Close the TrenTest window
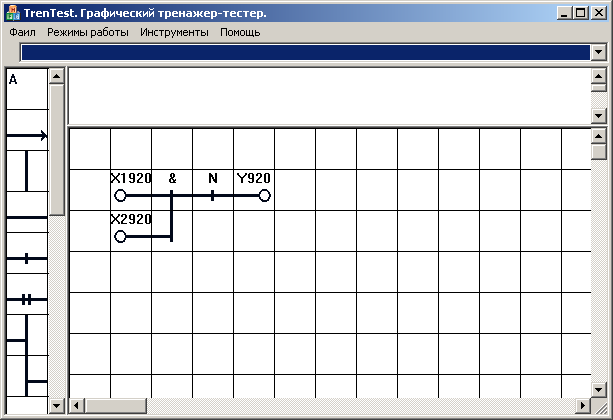This screenshot has width=613, height=420. point(599,13)
